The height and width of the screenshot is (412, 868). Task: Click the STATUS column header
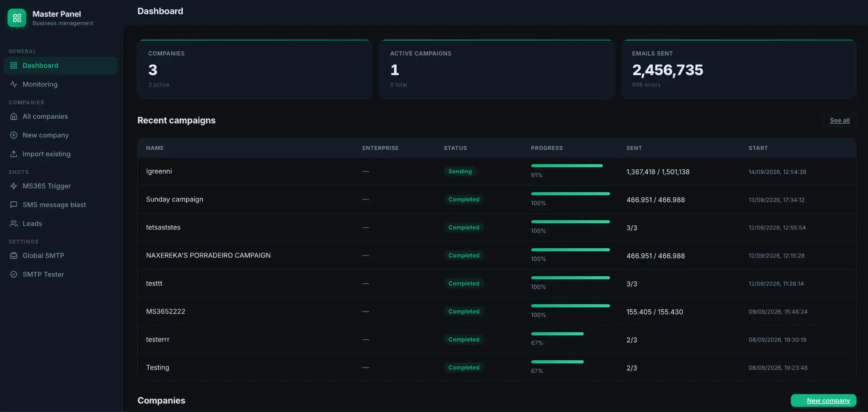(x=455, y=148)
